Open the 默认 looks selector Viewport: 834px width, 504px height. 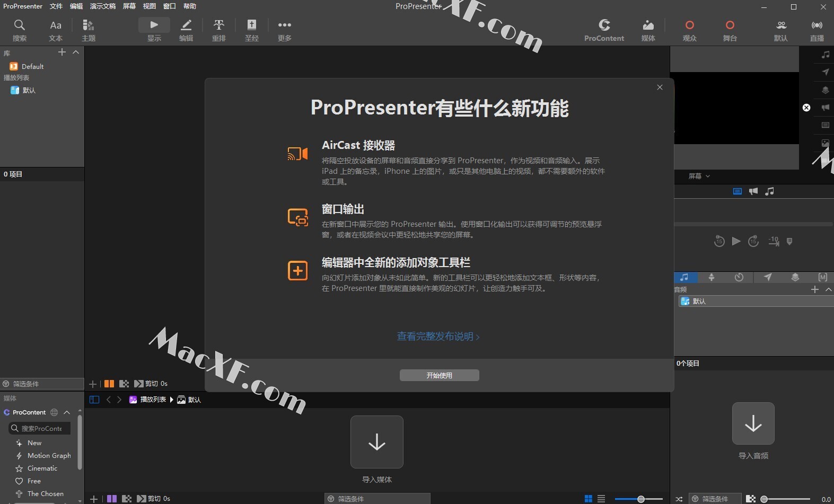click(781, 30)
